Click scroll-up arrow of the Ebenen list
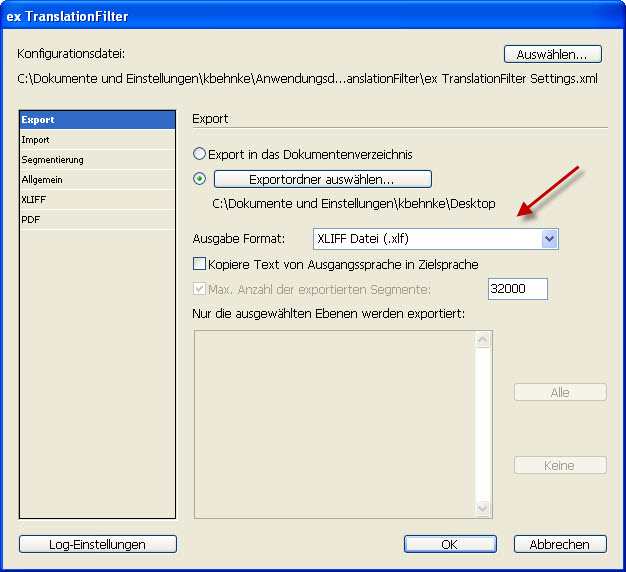Image resolution: width=626 pixels, height=572 pixels. [x=483, y=340]
